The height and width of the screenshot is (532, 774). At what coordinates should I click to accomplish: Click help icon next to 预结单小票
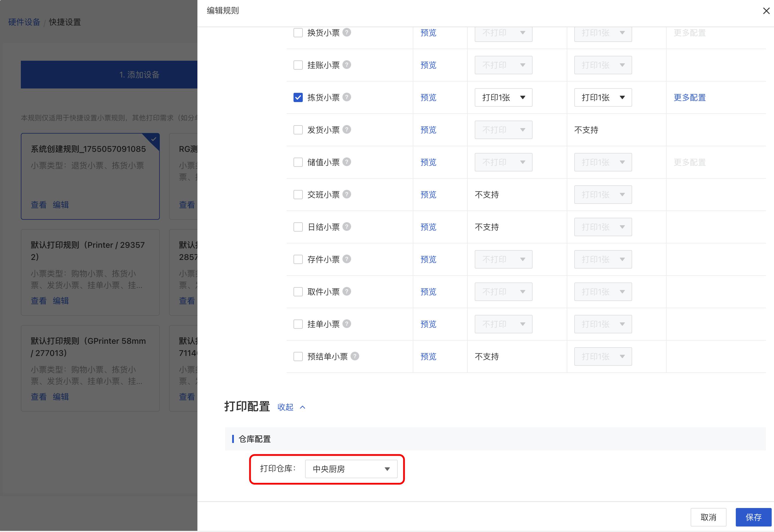point(355,356)
